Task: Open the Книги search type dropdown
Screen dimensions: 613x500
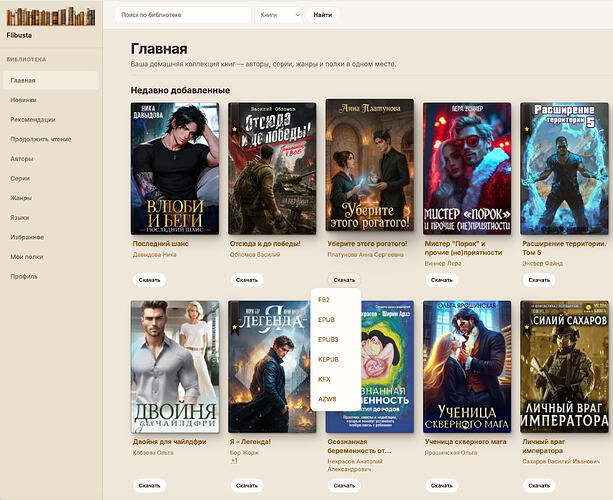Action: coord(279,15)
